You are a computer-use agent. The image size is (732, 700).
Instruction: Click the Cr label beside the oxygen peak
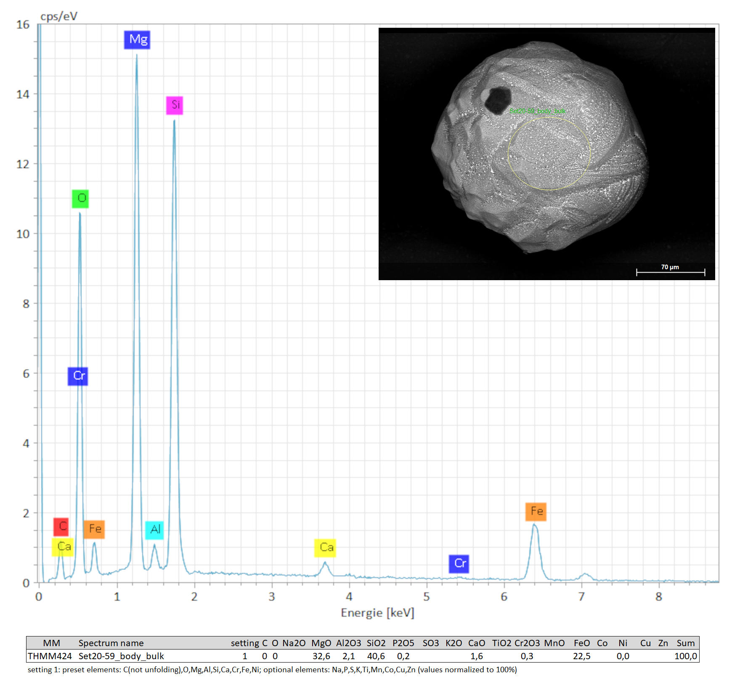(x=78, y=376)
